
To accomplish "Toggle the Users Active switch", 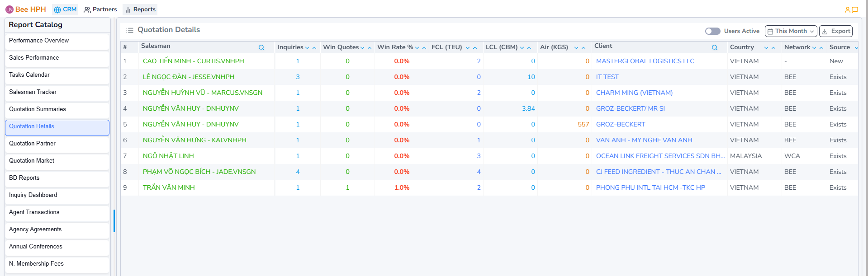I will click(x=712, y=31).
